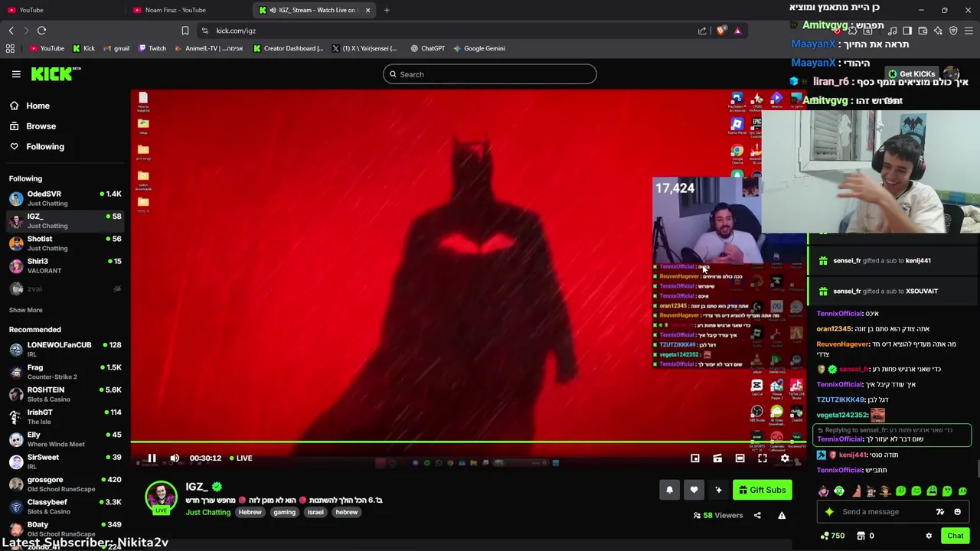Click the sparkle subscribe icon
The width and height of the screenshot is (980, 551).
tap(718, 490)
